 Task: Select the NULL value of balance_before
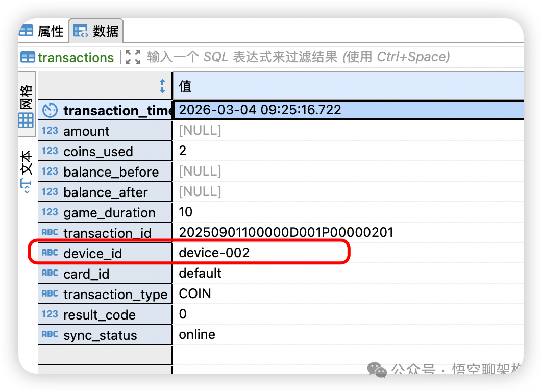click(200, 171)
